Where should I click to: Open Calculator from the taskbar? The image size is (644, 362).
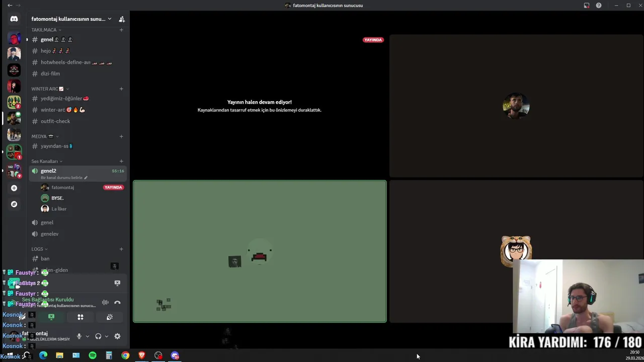coord(109,355)
